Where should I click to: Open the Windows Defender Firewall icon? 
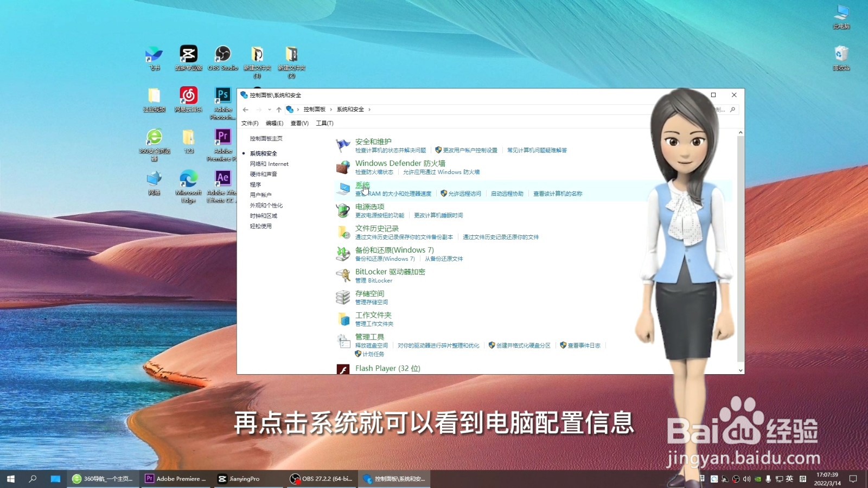pos(343,167)
